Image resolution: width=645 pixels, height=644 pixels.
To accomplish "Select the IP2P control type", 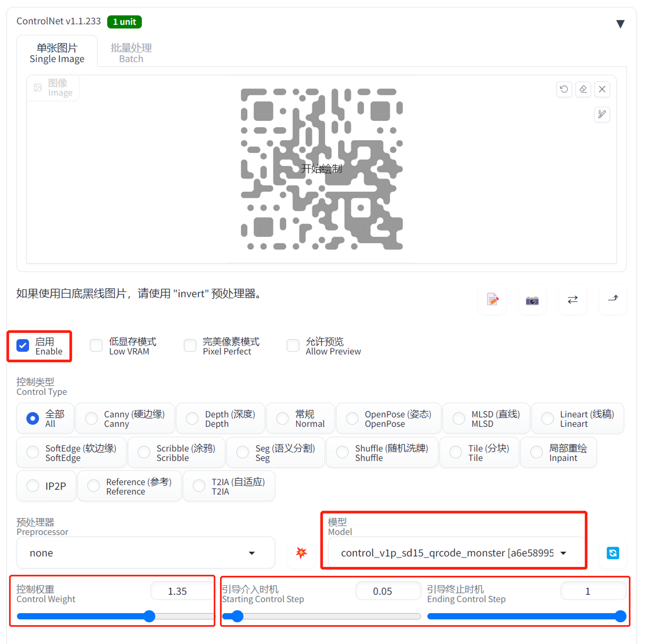I will click(x=46, y=486).
